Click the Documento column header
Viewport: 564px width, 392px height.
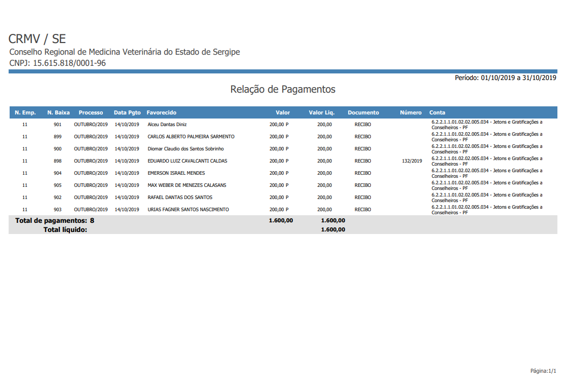click(363, 112)
